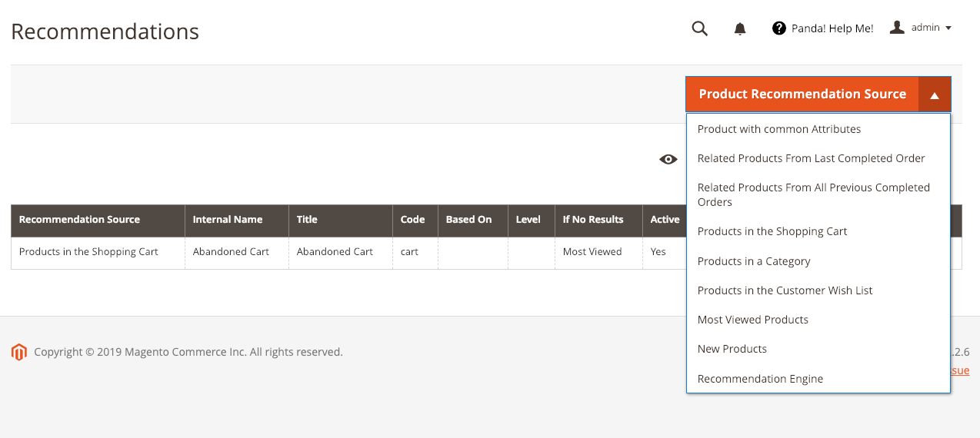Open the notifications bell
Image resolution: width=980 pixels, height=438 pixels.
click(740, 28)
